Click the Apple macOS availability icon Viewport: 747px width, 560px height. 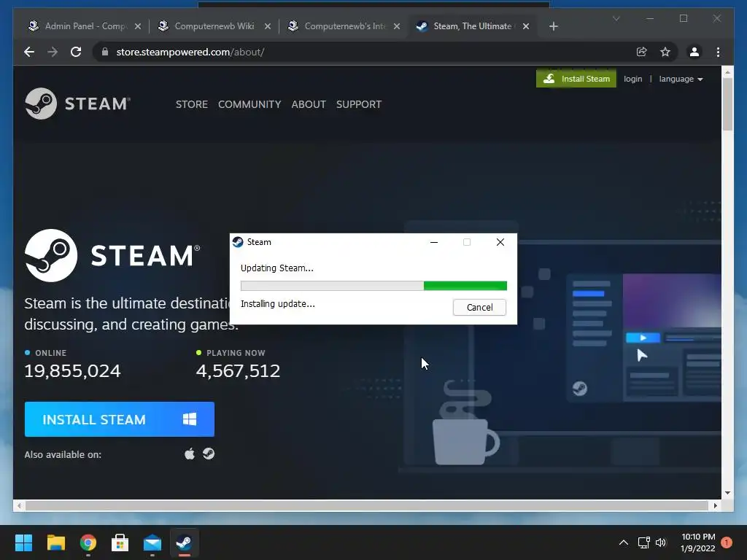point(190,454)
